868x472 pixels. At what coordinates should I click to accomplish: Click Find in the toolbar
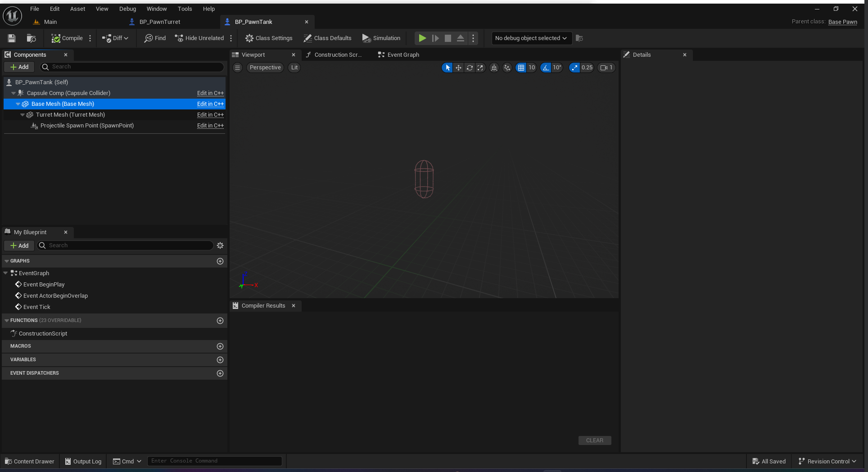click(x=155, y=38)
